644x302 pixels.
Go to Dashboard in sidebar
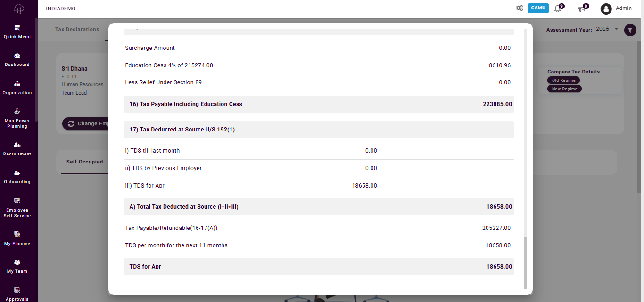[x=17, y=56]
